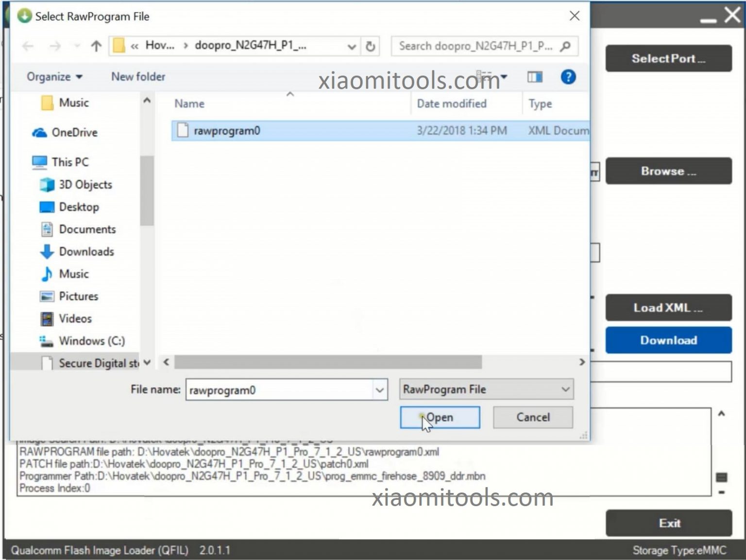Sort files by the Name column header
The height and width of the screenshot is (560, 746).
click(189, 103)
